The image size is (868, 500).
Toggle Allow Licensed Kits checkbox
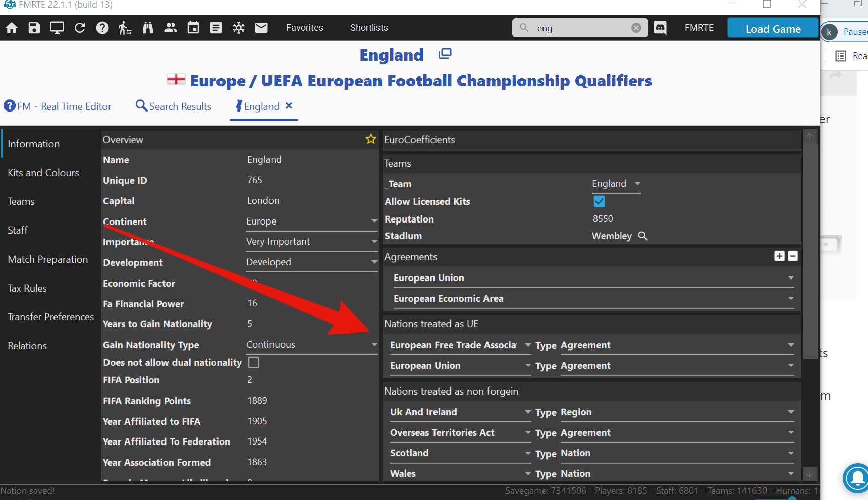(x=599, y=201)
